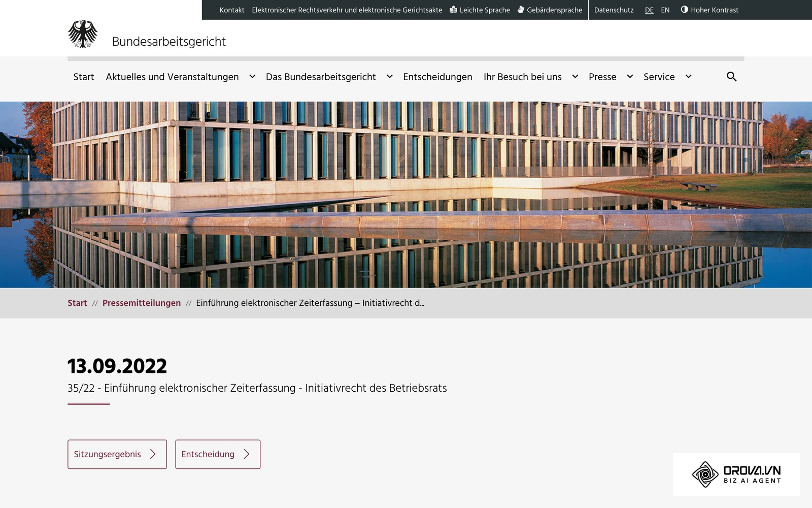Click the Leichte Sprache book icon

coord(453,10)
